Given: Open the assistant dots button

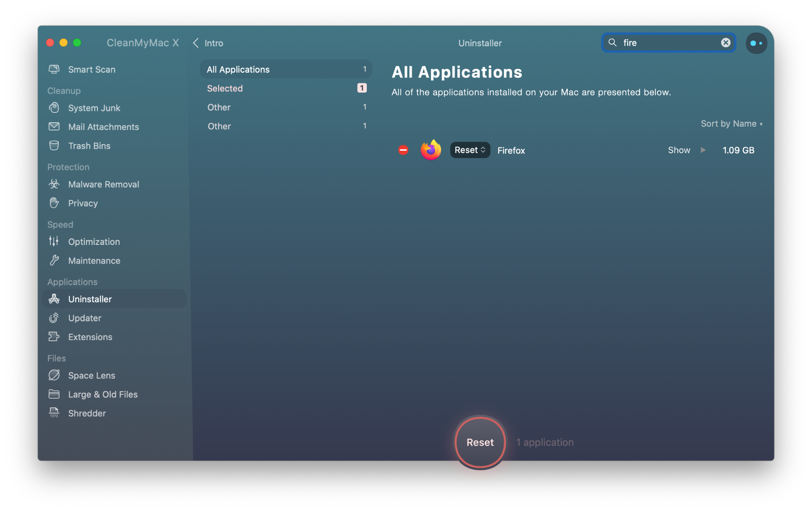Looking at the screenshot, I should tap(756, 43).
